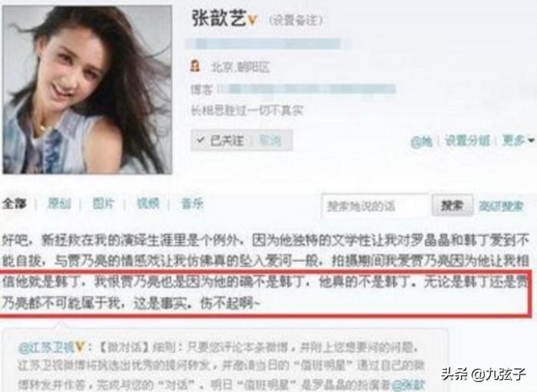
Task: Open 高级搜索 advanced search link
Action: (x=501, y=206)
